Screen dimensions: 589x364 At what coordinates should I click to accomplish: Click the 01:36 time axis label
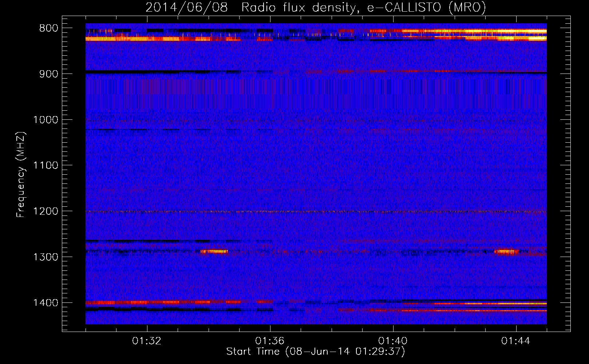(270, 341)
